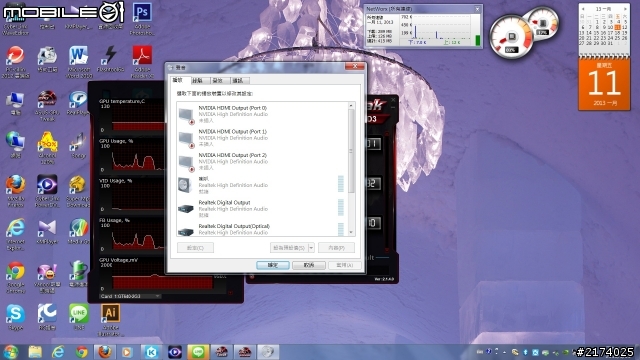
Task: Open the Adobe Reader desktop shortcut
Action: pyautogui.click(x=142, y=62)
